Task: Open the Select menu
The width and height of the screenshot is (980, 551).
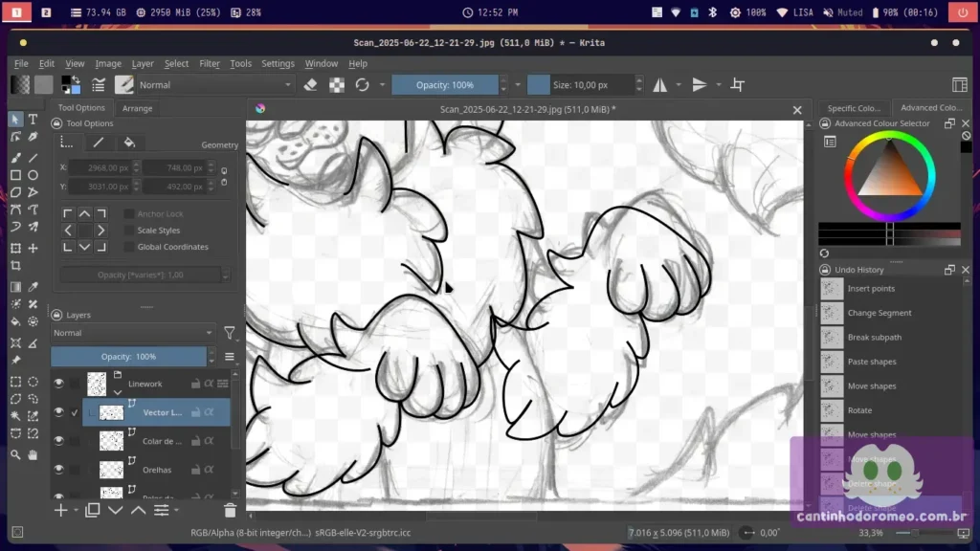Action: [176, 64]
